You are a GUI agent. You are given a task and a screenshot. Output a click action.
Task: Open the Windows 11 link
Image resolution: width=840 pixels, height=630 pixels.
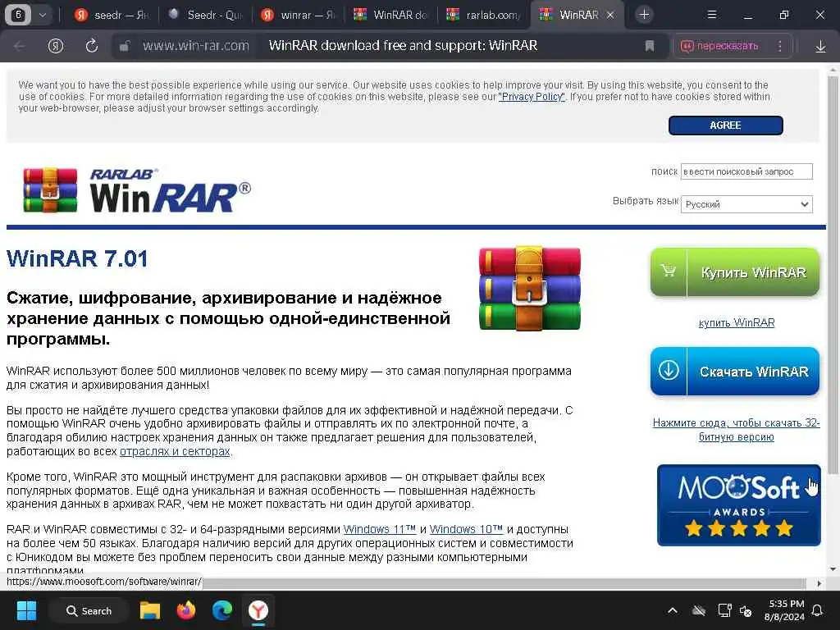pos(379,529)
